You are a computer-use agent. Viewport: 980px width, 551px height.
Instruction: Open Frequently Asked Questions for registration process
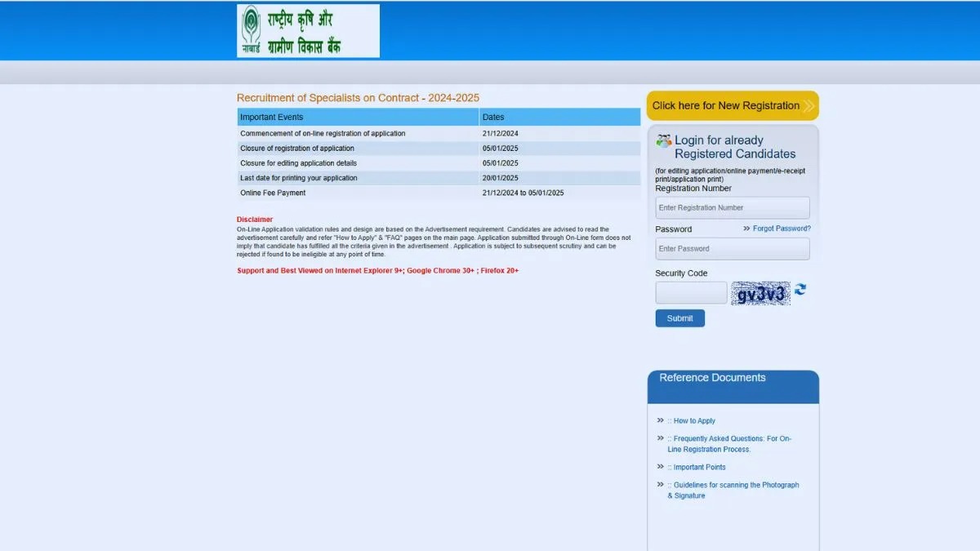point(729,444)
